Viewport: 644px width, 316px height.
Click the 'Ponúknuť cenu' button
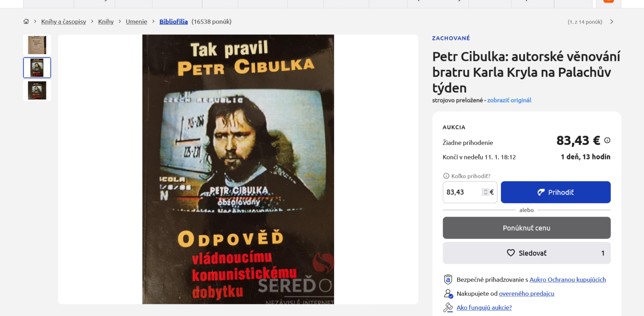pos(526,228)
